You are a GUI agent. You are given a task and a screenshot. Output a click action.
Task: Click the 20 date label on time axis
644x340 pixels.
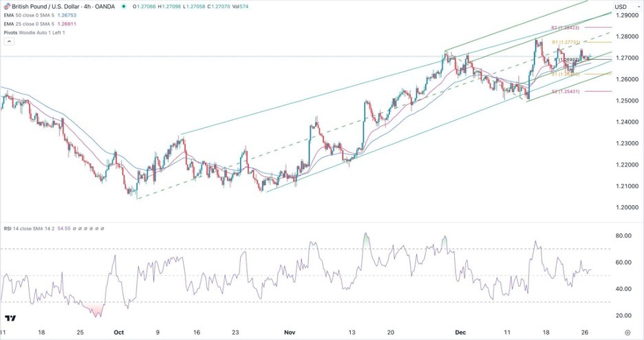pyautogui.click(x=391, y=332)
